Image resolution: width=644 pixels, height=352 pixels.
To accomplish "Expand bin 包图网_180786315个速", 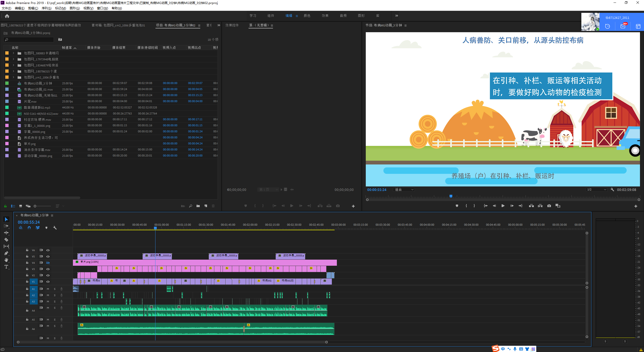I will [x=14, y=71].
